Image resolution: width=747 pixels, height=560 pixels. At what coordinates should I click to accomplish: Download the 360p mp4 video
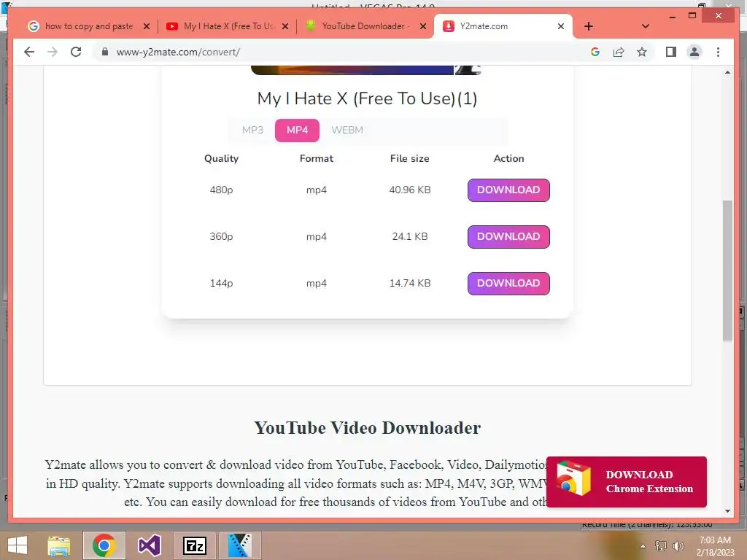(508, 237)
